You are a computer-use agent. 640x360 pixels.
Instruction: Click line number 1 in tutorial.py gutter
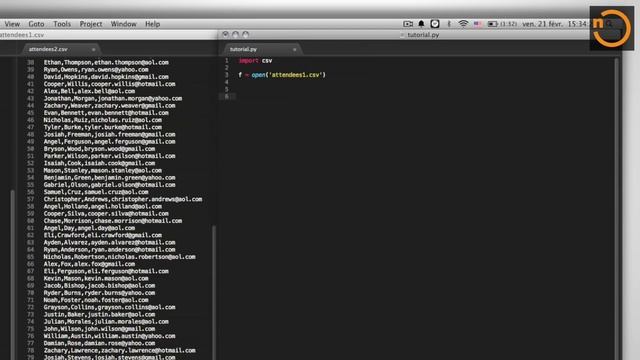click(x=227, y=60)
